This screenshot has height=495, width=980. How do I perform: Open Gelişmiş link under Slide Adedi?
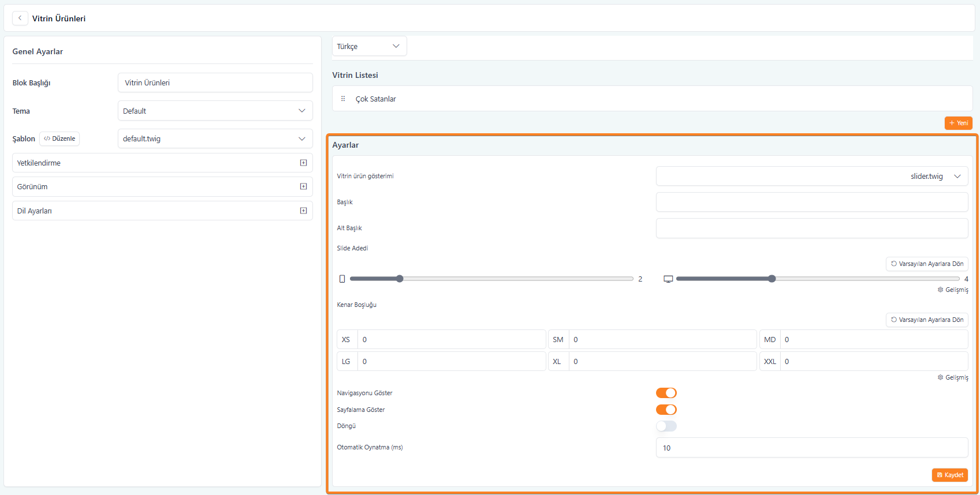click(x=953, y=290)
